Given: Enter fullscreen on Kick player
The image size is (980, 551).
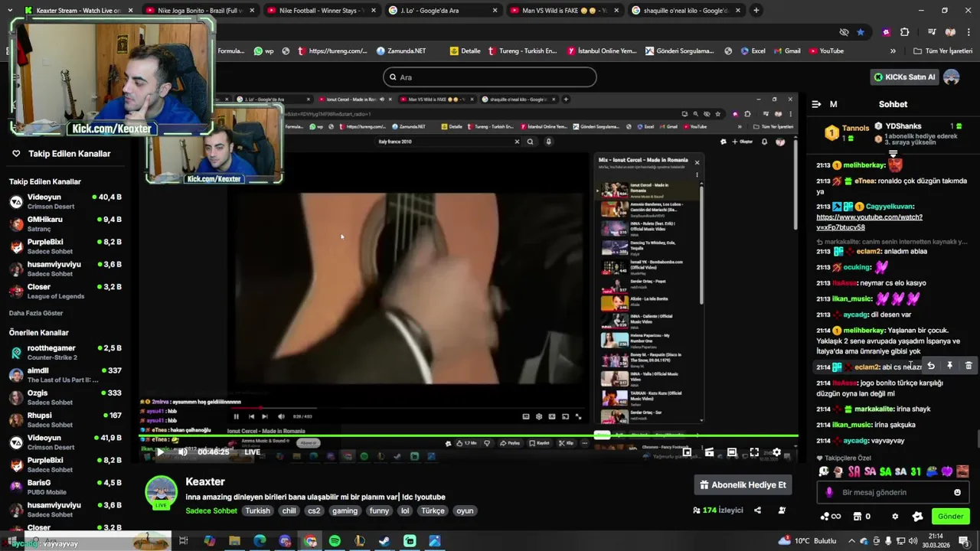Looking at the screenshot, I should tap(754, 452).
